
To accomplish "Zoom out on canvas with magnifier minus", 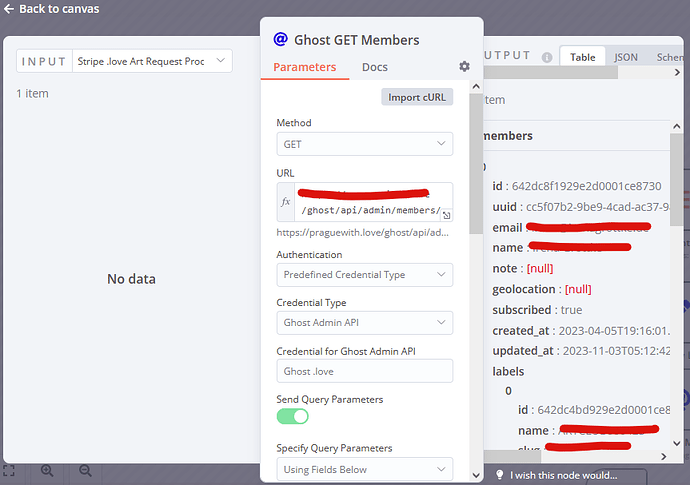I will 85,470.
